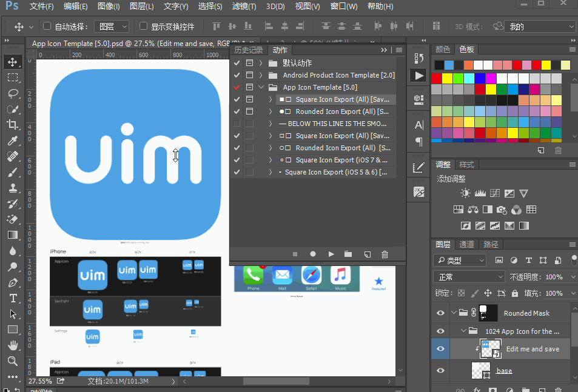Toggle the Auto-Select checkbox

coord(47,26)
